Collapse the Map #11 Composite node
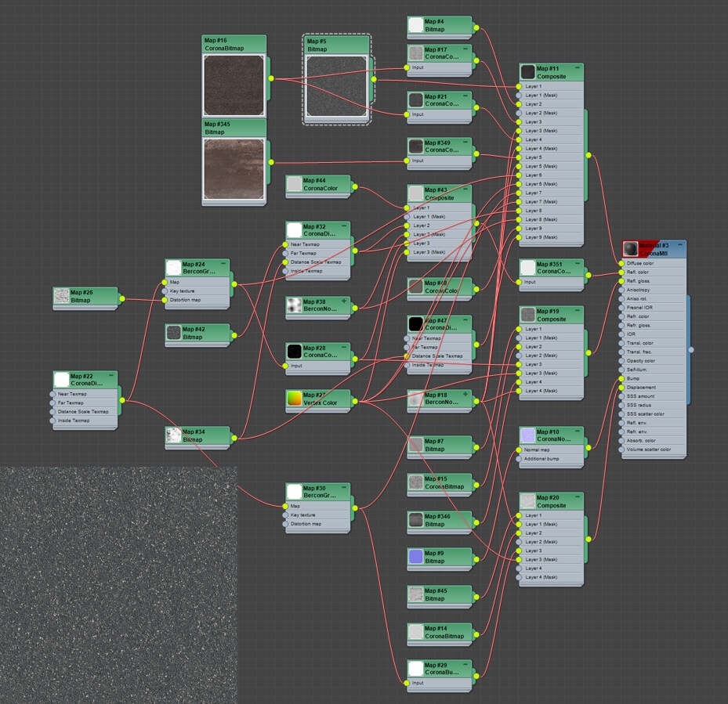This screenshot has width=728, height=704. click(x=578, y=69)
